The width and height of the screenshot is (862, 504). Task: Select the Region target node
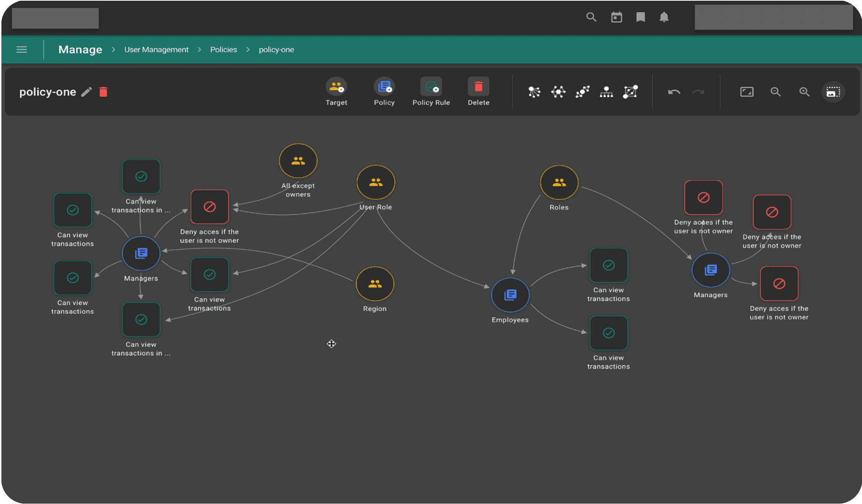pyautogui.click(x=375, y=284)
